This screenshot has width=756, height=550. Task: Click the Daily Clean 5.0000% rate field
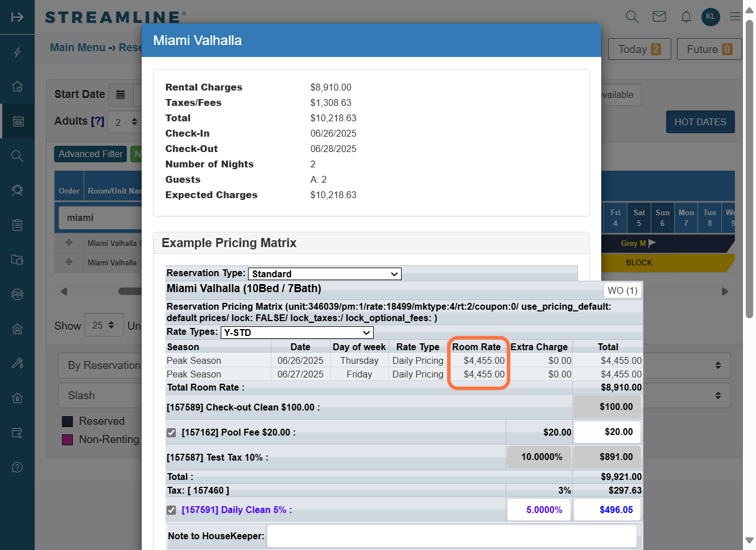click(x=539, y=510)
